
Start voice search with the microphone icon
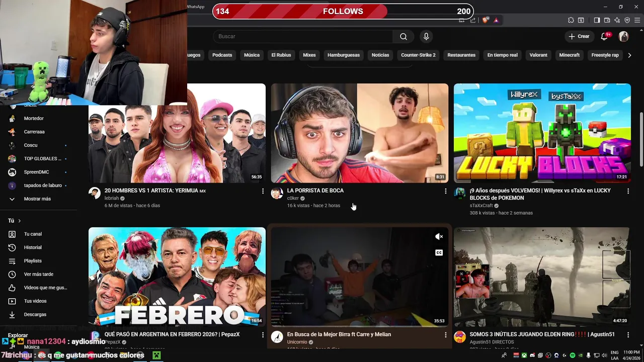point(426,36)
